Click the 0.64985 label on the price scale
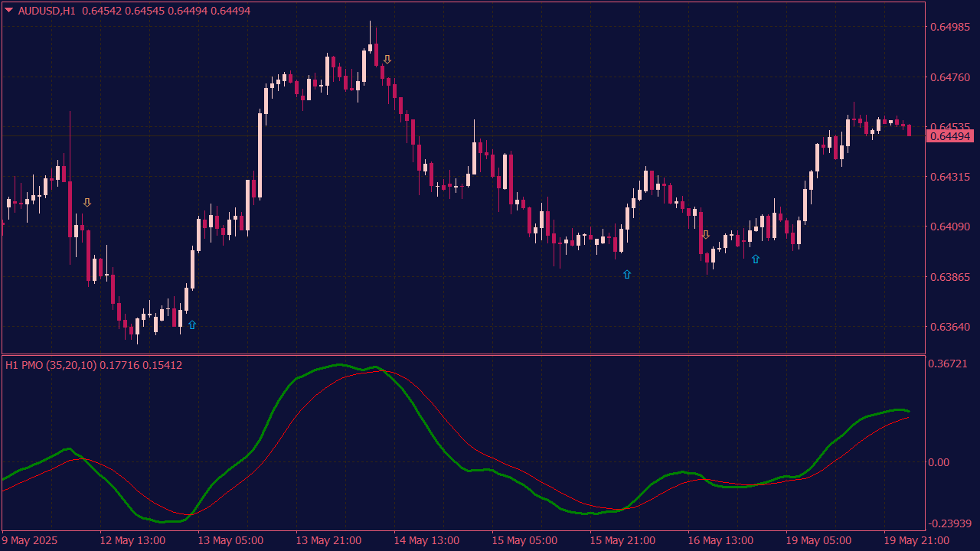Viewport: 980px width, 551px height. 949,27
